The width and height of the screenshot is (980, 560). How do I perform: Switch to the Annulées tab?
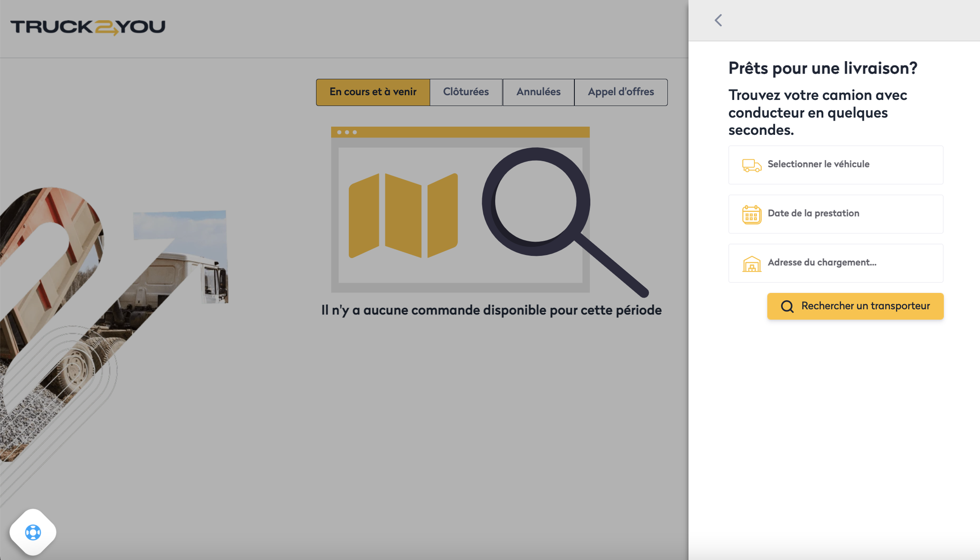pyautogui.click(x=538, y=92)
